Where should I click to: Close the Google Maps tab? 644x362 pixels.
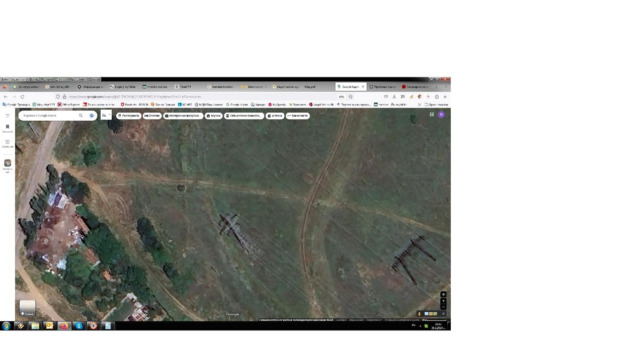click(363, 86)
